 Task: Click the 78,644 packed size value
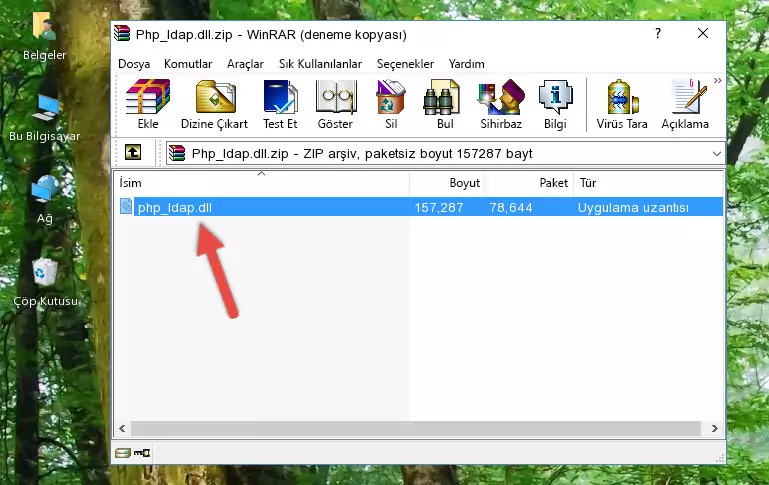click(x=511, y=207)
